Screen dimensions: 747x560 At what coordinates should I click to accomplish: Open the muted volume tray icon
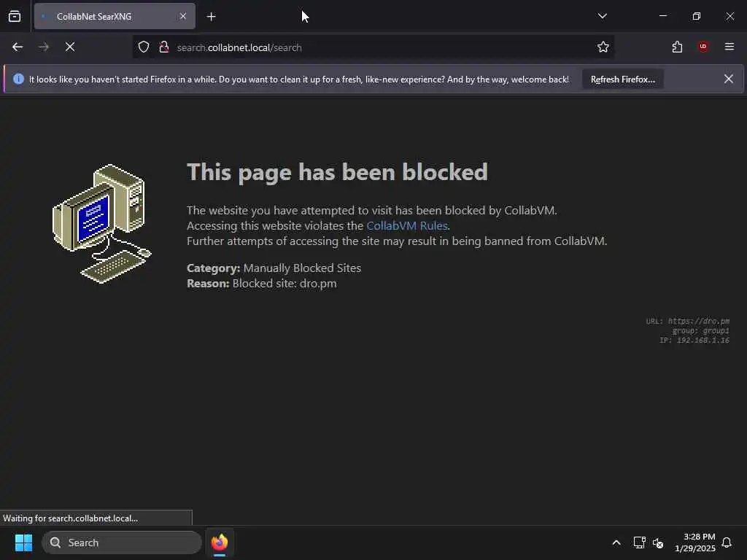658,542
